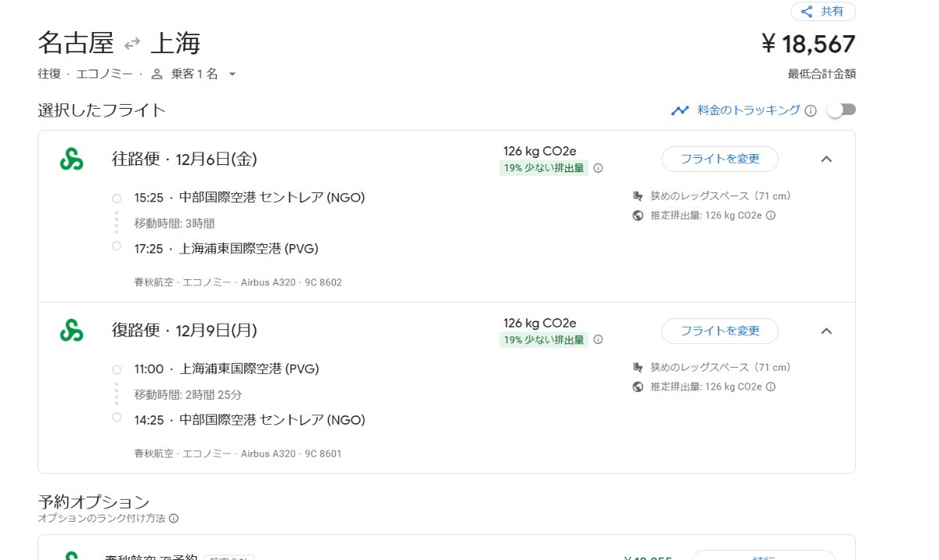Click the price tracking graph icon
The image size is (939, 560).
679,111
